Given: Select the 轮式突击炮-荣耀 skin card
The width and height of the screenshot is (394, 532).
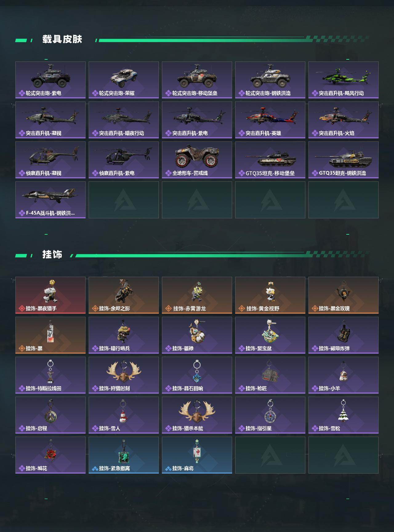Looking at the screenshot, I should click(124, 80).
